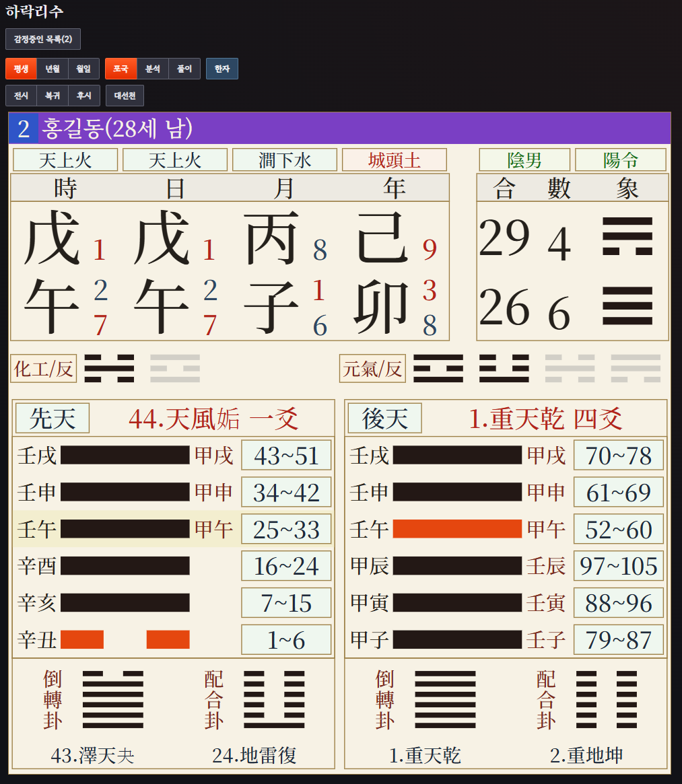Click the 복귀 button
Image resolution: width=682 pixels, height=784 pixels.
point(53,96)
